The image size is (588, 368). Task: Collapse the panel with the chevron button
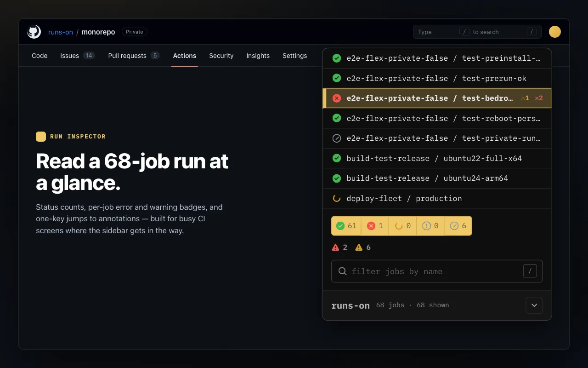[x=534, y=305]
